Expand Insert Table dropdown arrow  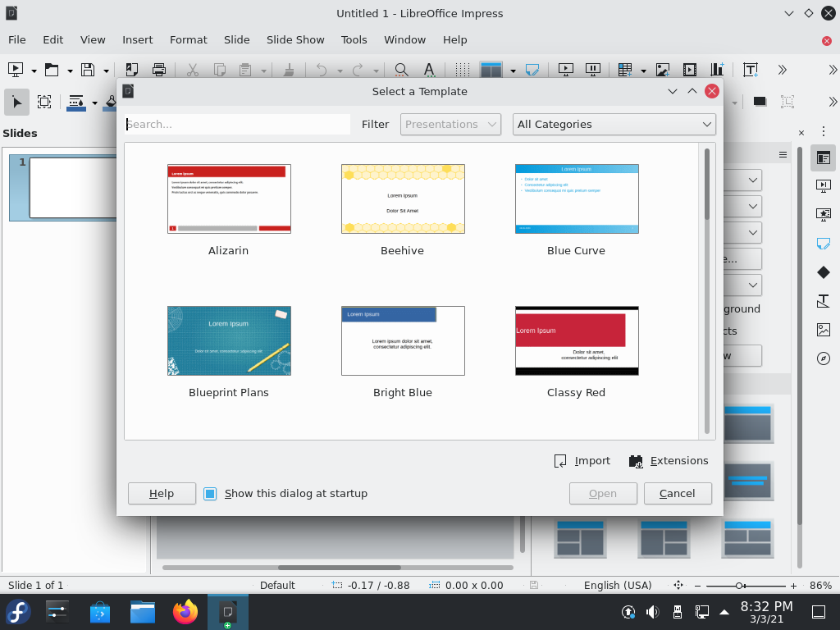(x=643, y=71)
